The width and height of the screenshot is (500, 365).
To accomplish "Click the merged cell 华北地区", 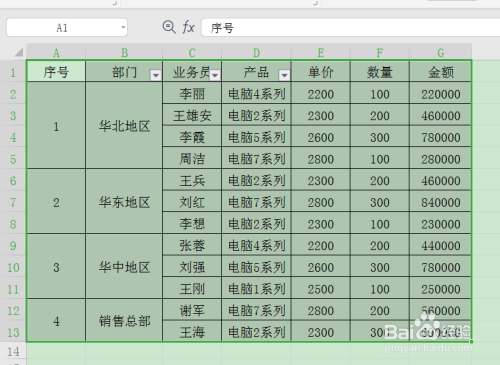I will point(124,126).
